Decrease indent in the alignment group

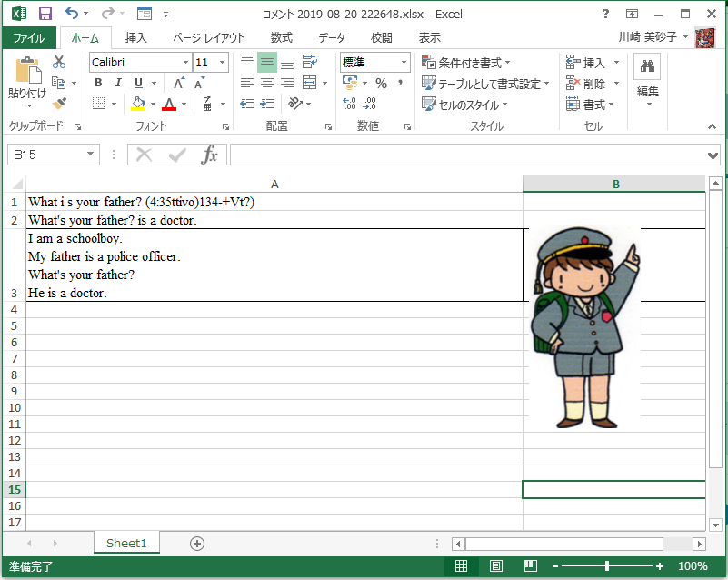247,103
